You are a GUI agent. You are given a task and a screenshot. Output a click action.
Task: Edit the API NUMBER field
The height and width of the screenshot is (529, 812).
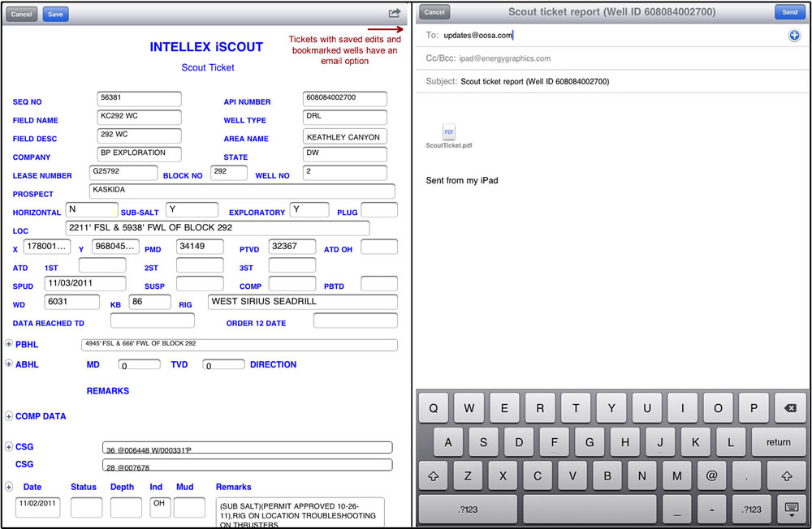pyautogui.click(x=345, y=98)
